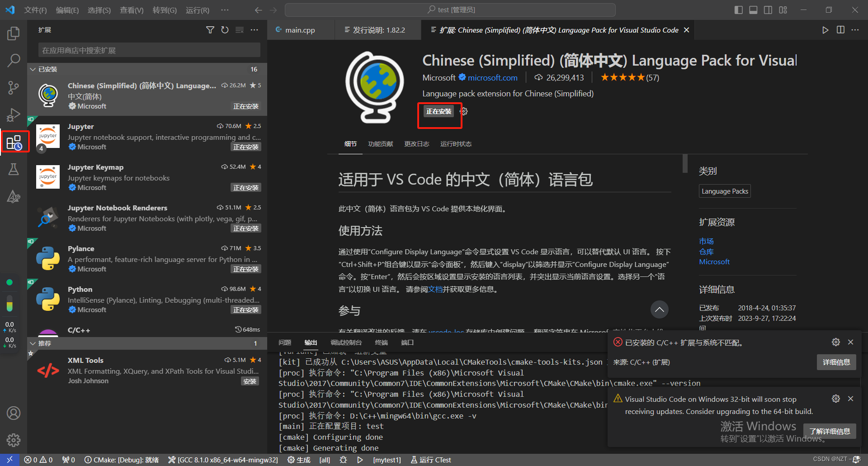Open the Explorer view in activity bar

click(14, 33)
